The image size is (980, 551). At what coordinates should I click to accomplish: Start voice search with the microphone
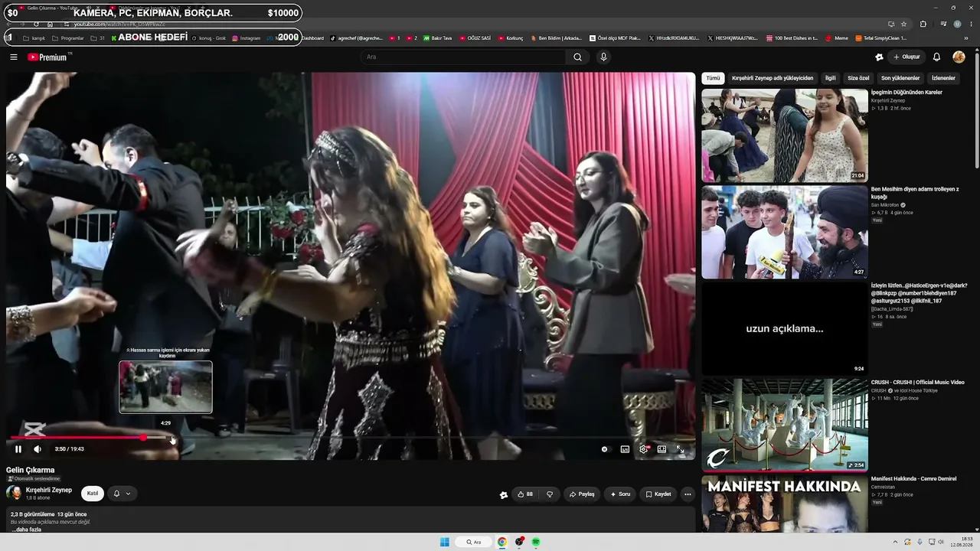pyautogui.click(x=603, y=57)
